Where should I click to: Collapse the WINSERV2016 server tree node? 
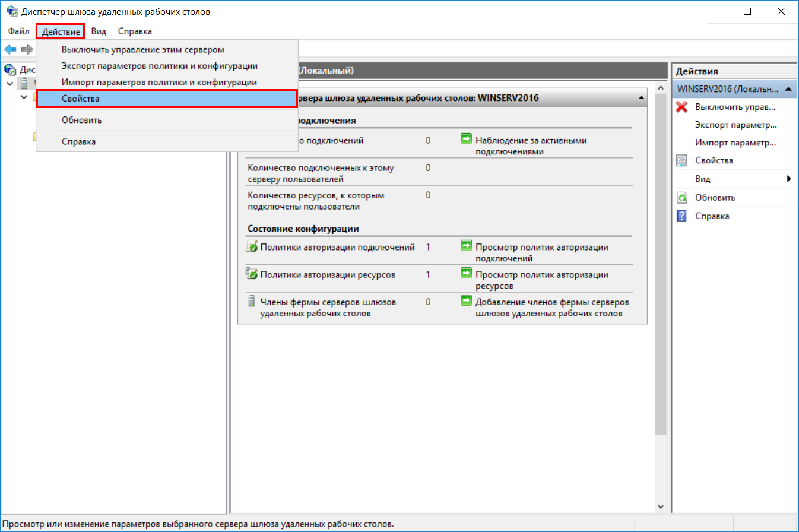coord(9,83)
